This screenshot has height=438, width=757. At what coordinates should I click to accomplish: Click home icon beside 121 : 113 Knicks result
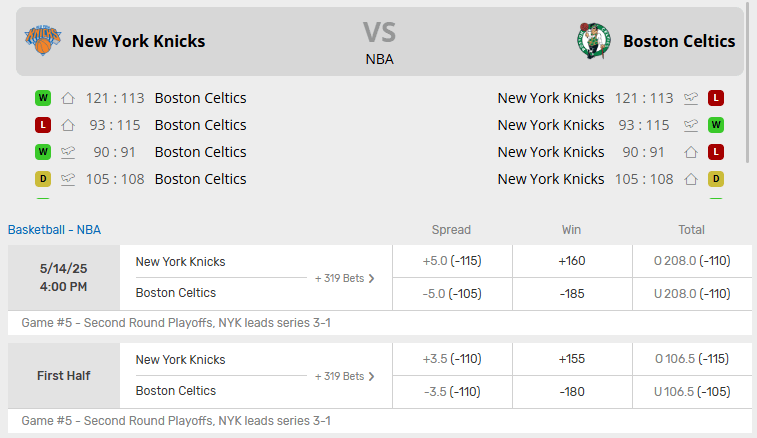tap(68, 98)
